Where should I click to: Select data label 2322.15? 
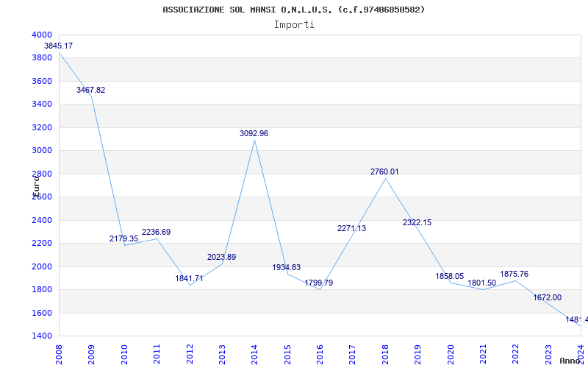coord(417,223)
